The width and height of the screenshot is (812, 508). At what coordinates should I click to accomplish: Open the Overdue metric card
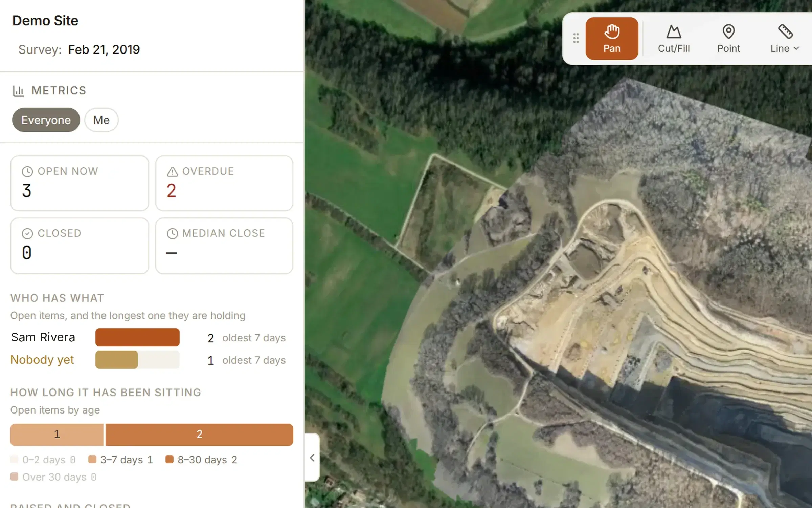[224, 183]
